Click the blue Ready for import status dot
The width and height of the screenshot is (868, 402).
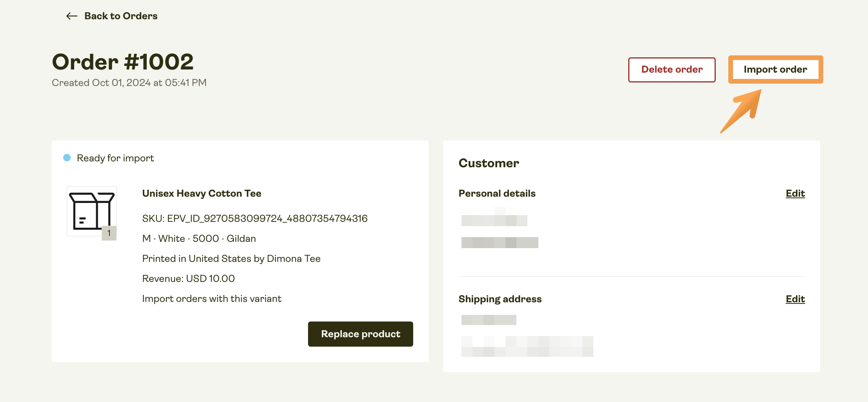pos(67,158)
